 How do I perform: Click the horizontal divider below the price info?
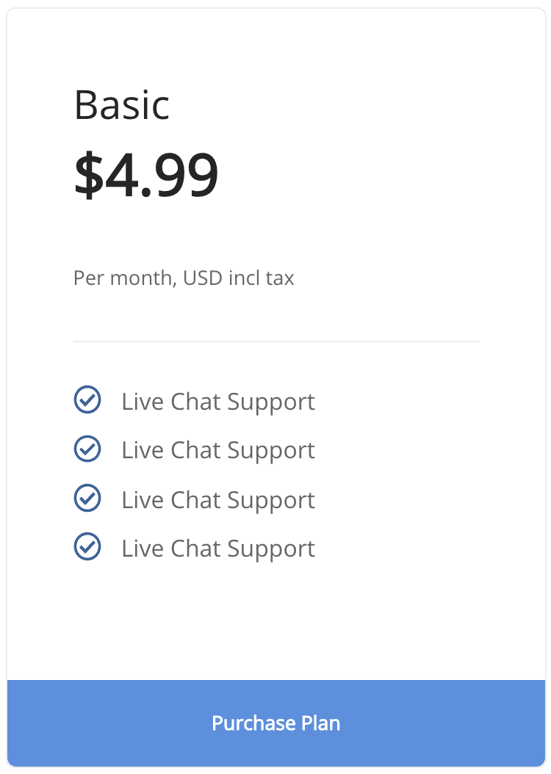[276, 341]
